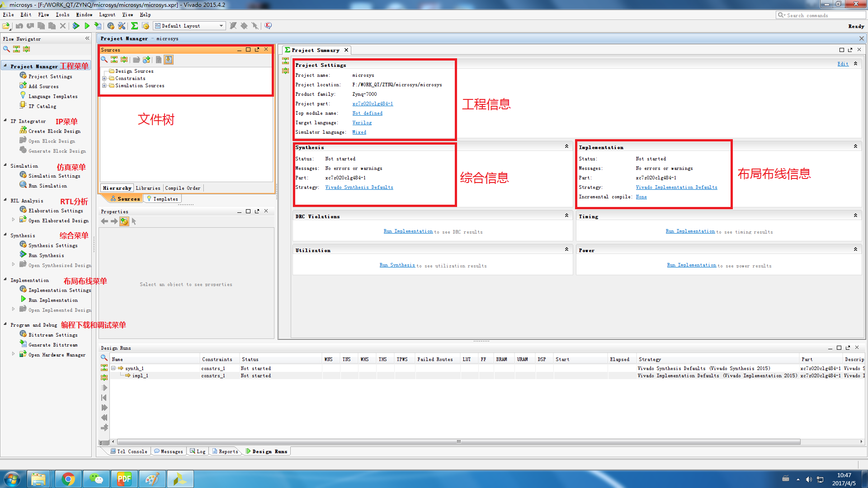Open the File menu
Viewport: 868px width, 488px height.
pyautogui.click(x=8, y=14)
